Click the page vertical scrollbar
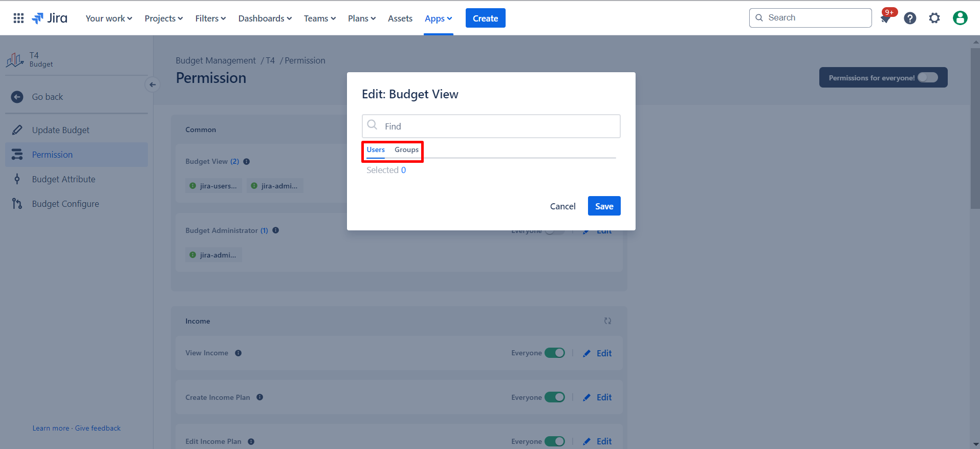 (x=975, y=128)
